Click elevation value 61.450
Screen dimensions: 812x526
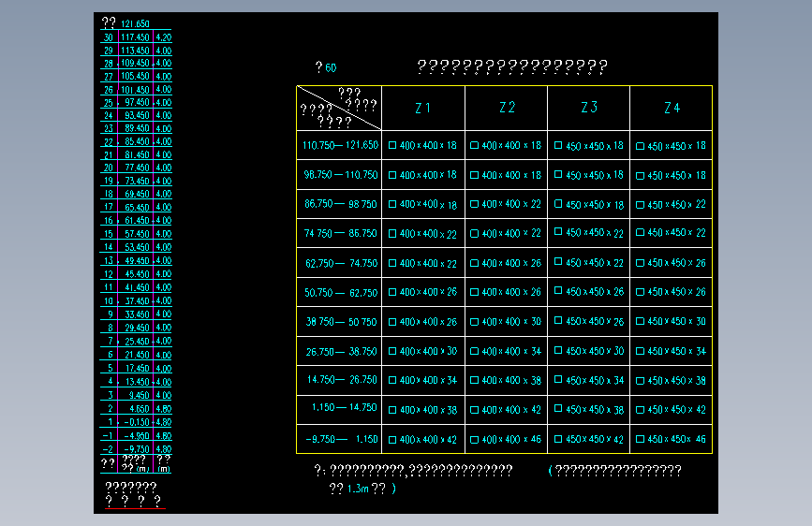[x=137, y=220]
